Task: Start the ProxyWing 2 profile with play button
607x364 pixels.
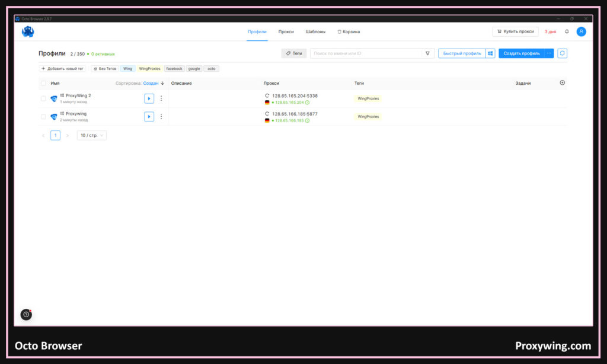Action: [x=149, y=98]
